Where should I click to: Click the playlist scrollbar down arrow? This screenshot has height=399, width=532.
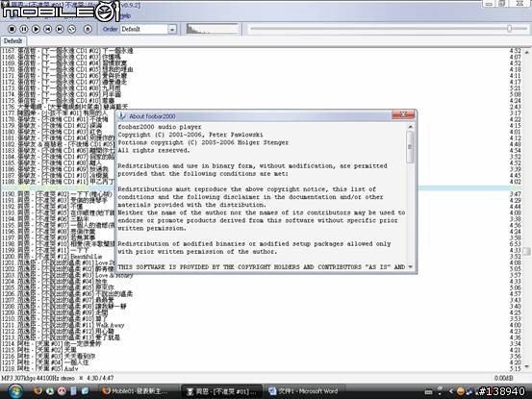click(x=526, y=367)
